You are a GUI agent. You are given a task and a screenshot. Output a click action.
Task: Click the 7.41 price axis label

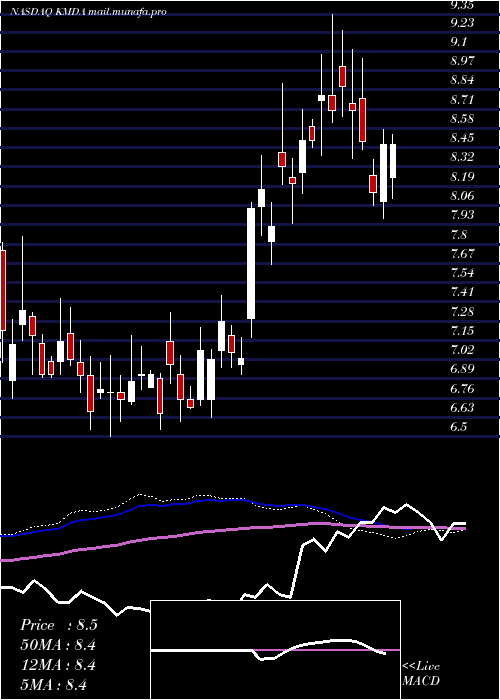point(462,292)
